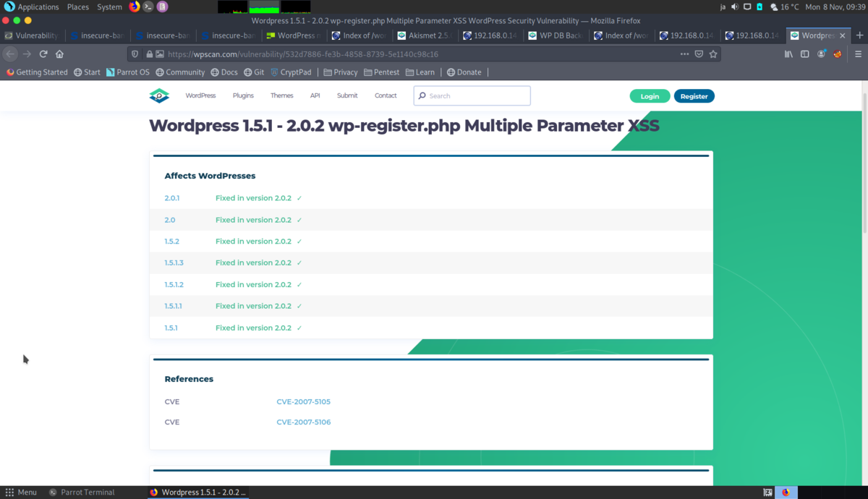868x499 pixels.
Task: Open the Themes nav link
Action: click(282, 95)
